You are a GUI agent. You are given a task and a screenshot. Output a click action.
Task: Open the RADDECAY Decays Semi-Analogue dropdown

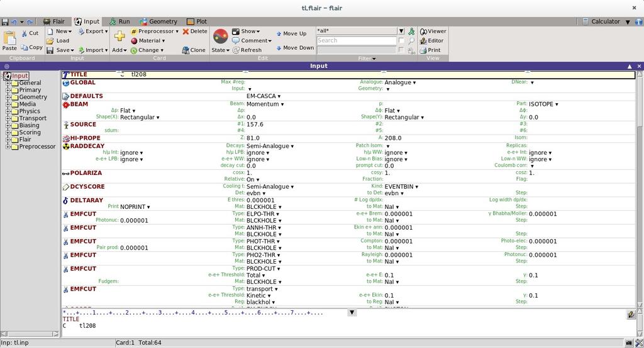coord(270,146)
